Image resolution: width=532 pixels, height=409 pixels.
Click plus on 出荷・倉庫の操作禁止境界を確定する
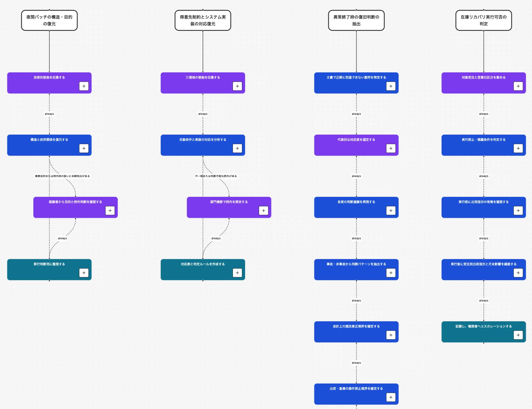tap(391, 397)
